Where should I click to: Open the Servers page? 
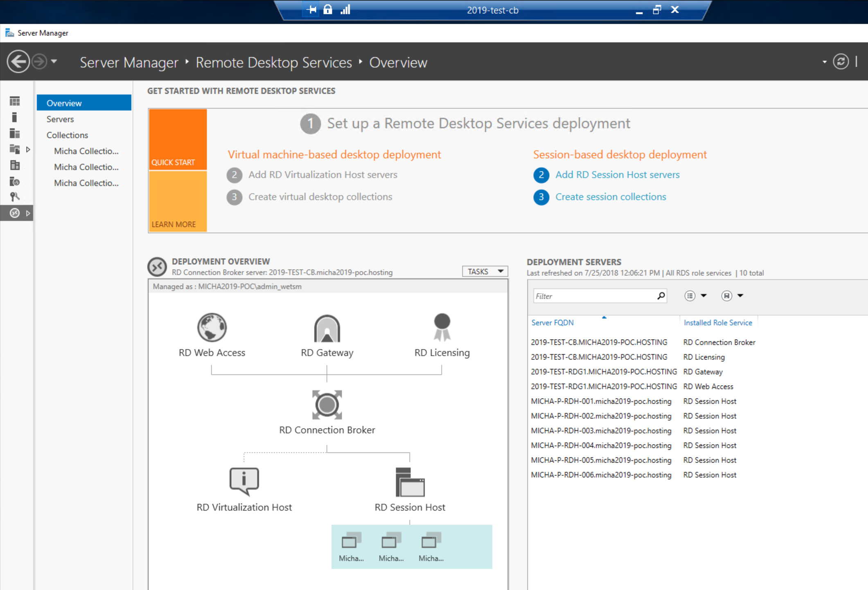[60, 119]
